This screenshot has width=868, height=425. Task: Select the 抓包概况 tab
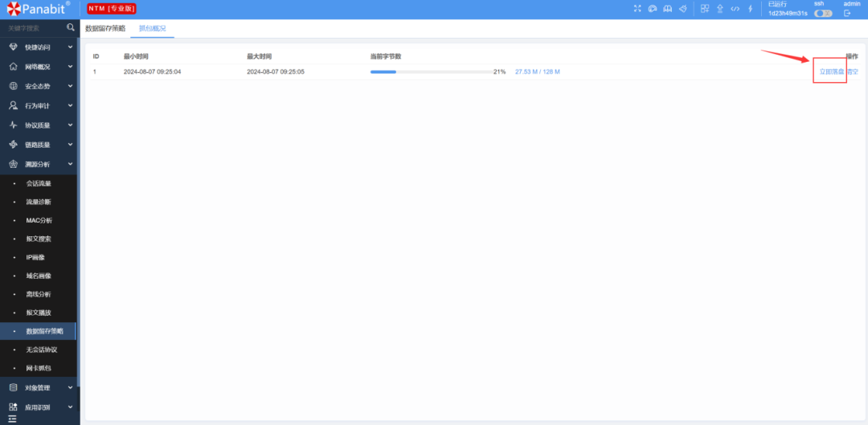pos(152,28)
